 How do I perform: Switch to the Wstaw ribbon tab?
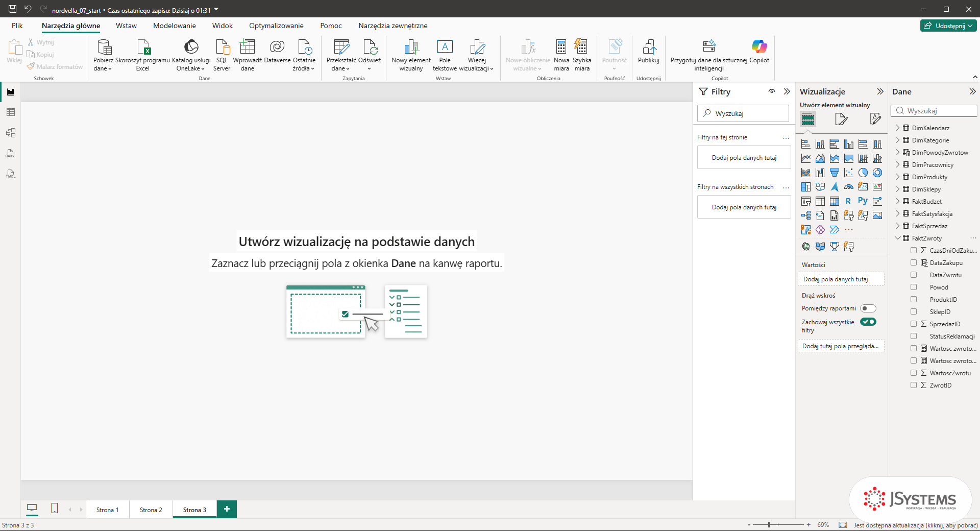[126, 26]
